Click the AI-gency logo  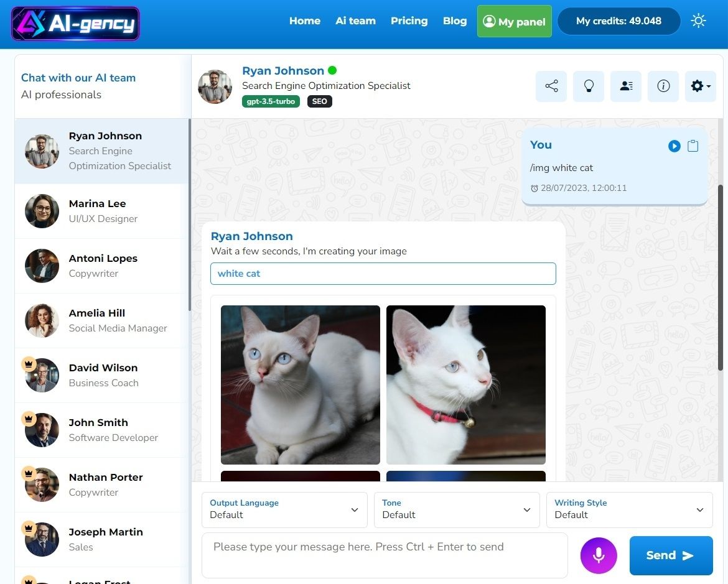75,24
